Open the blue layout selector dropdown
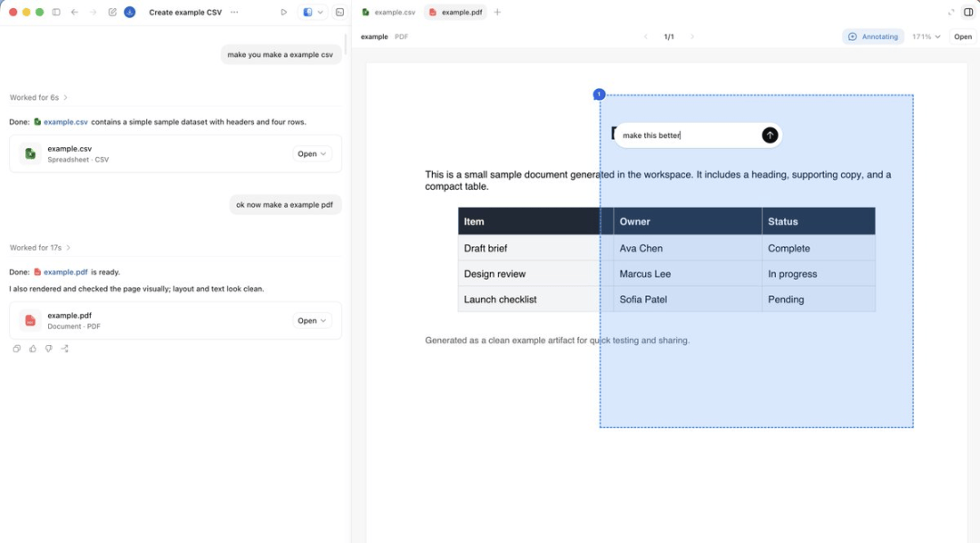This screenshot has width=980, height=543. (313, 12)
